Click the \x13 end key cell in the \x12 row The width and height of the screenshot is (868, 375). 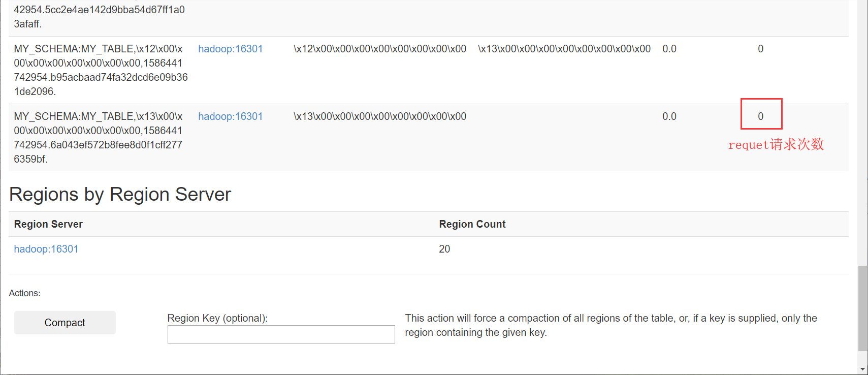pyautogui.click(x=564, y=49)
